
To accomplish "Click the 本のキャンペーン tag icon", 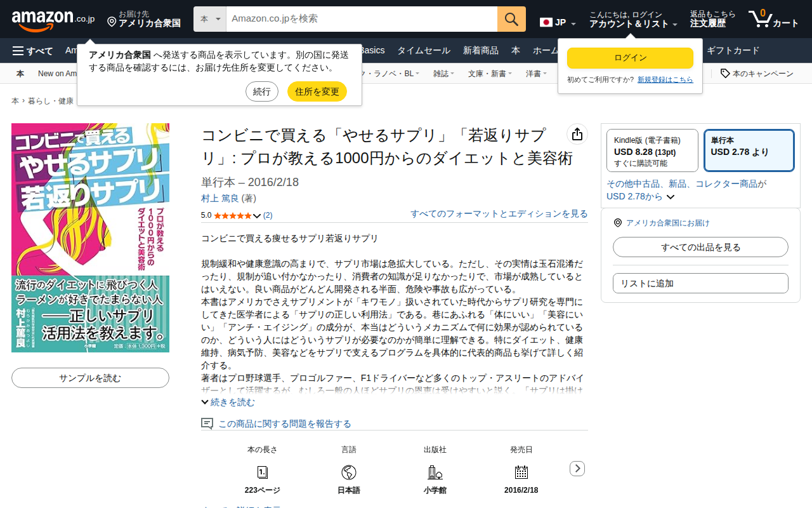I will click(725, 74).
